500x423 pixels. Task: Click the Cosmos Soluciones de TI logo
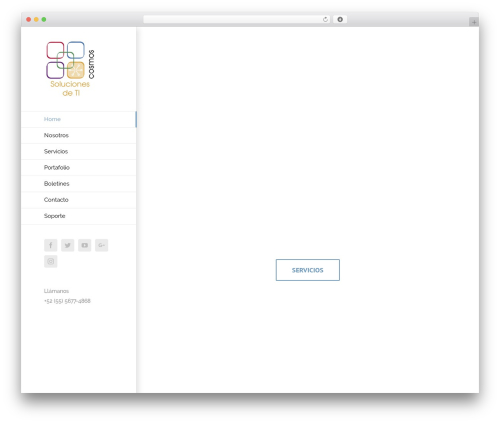click(70, 69)
